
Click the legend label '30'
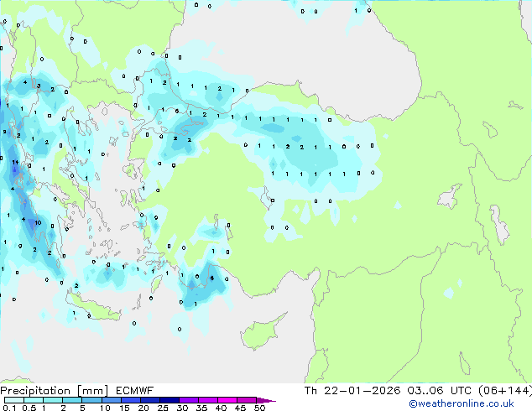[x=182, y=408]
